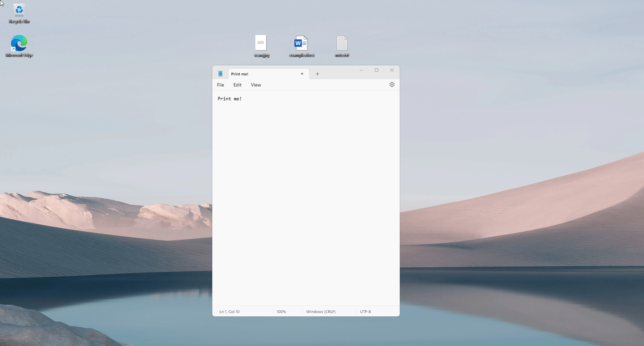Close the tab via unsaved dot indicator
This screenshot has width=644, height=346.
(x=302, y=74)
